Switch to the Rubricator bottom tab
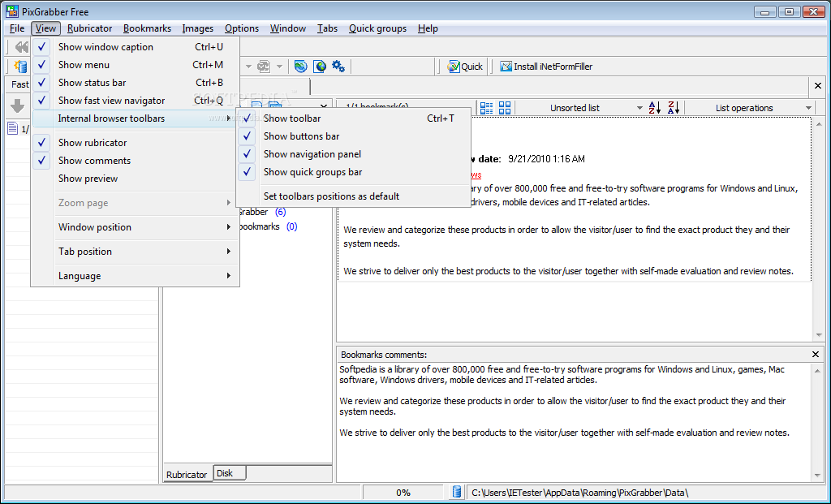Screen dimensions: 831x504 187,474
